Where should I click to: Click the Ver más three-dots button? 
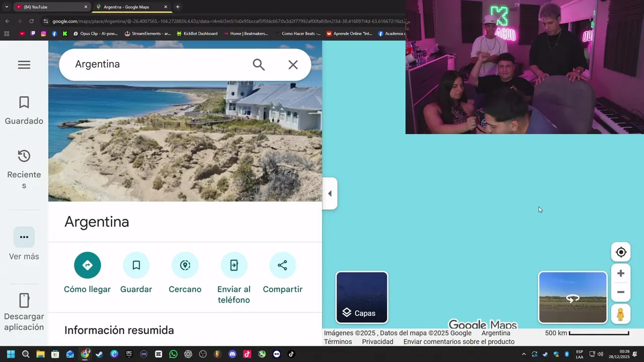click(24, 237)
